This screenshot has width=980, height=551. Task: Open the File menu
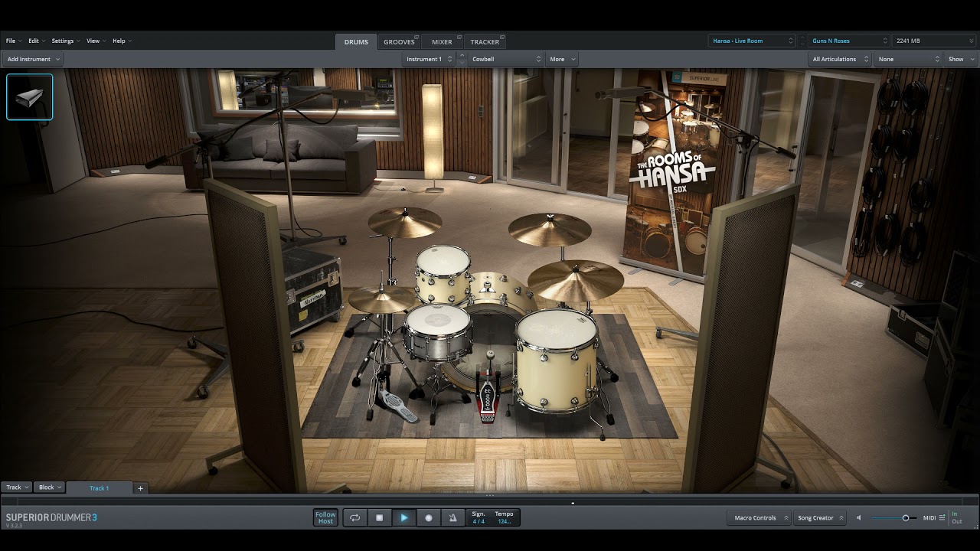(13, 41)
